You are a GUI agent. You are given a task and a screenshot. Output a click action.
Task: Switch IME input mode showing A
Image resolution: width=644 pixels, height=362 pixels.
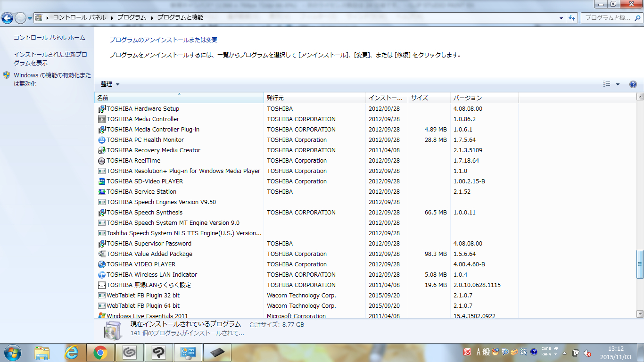[x=479, y=352]
